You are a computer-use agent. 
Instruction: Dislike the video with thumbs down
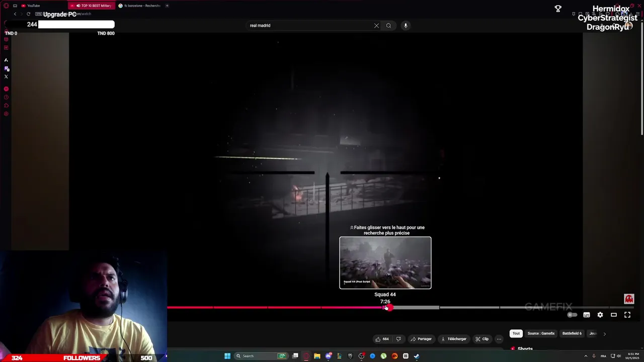[x=398, y=339]
